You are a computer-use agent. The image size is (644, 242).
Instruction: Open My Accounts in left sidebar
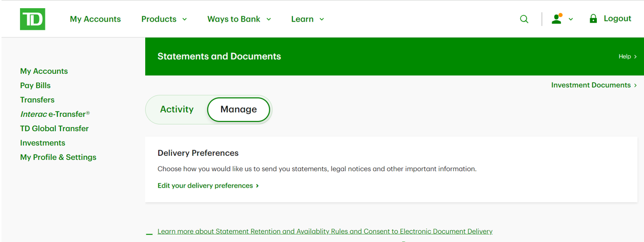pyautogui.click(x=44, y=71)
